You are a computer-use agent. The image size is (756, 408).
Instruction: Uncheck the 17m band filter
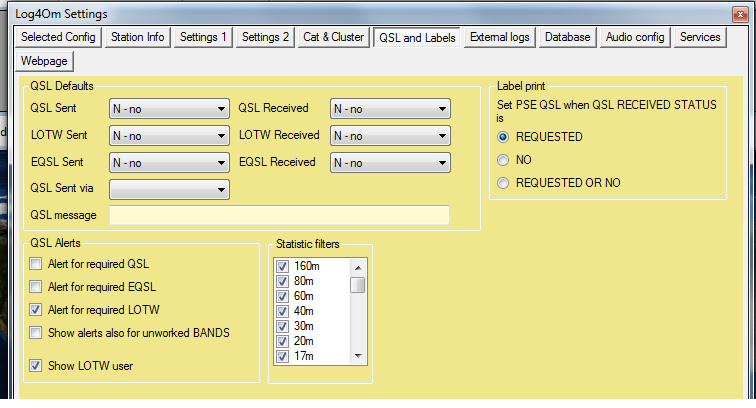283,356
